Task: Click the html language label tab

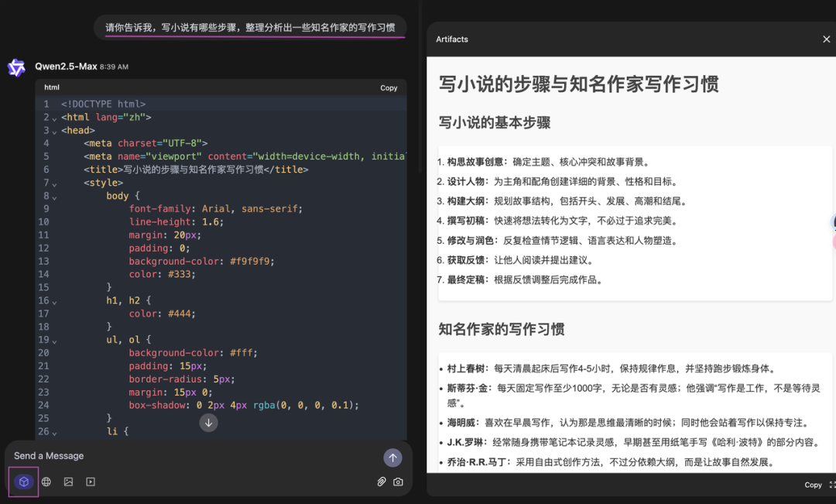Action: (50, 87)
